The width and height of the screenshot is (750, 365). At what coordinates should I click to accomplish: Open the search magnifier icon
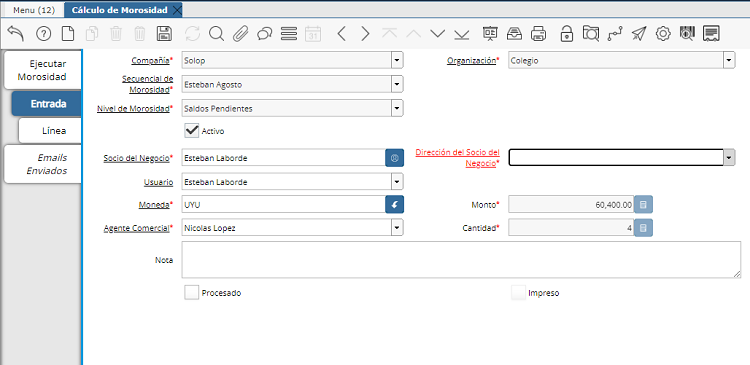(x=217, y=33)
